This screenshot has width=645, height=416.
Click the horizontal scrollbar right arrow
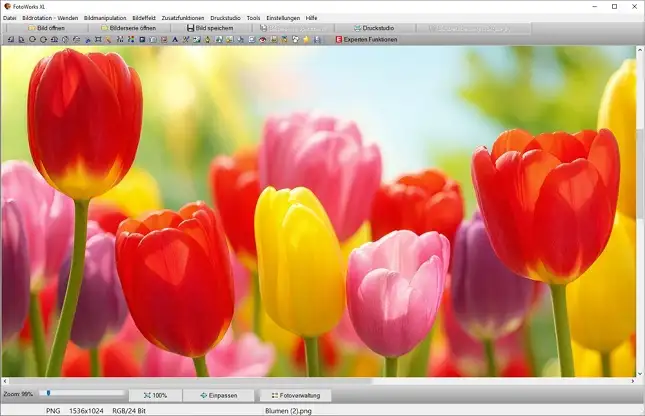tap(633, 381)
